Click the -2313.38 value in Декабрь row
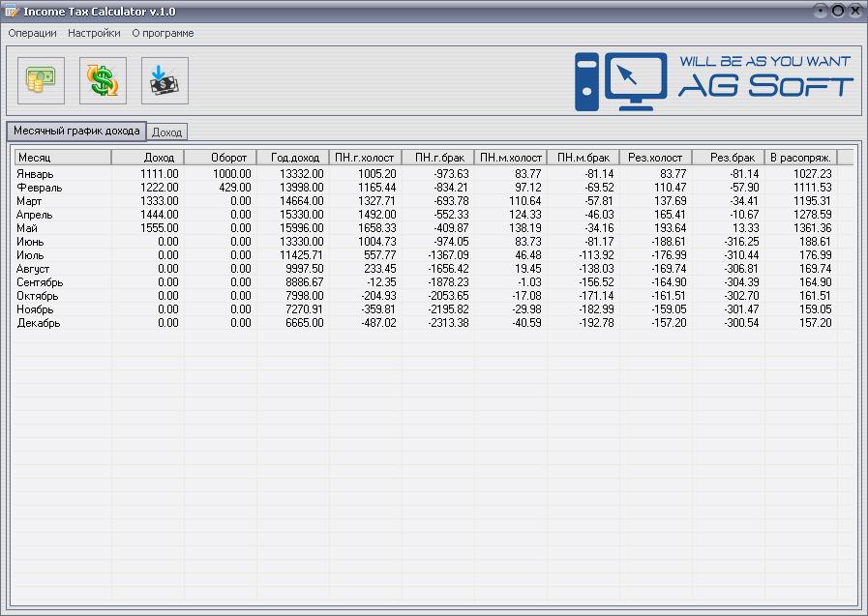The image size is (868, 616). click(448, 323)
